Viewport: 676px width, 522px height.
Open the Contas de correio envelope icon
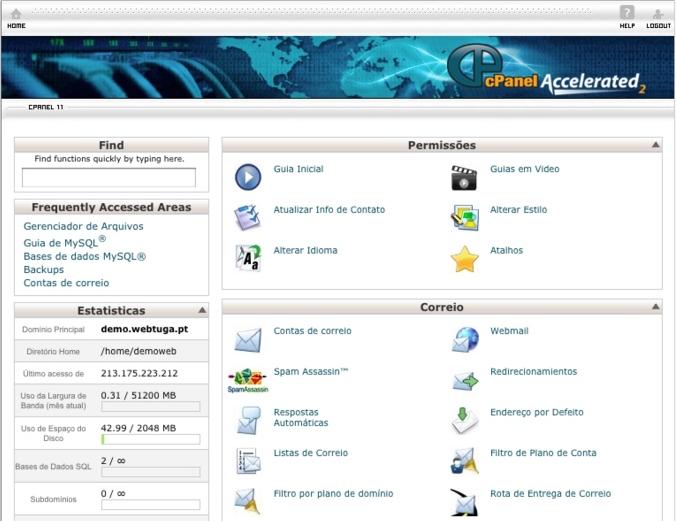click(x=248, y=340)
